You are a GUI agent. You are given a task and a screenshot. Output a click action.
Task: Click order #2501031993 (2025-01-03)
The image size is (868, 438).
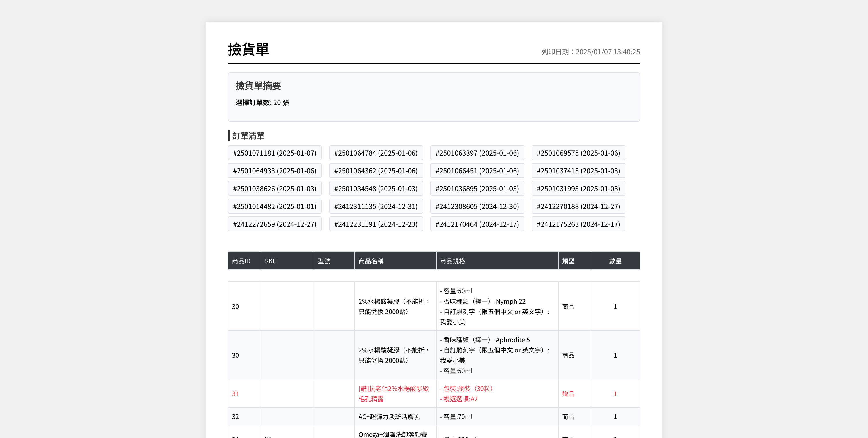pos(578,189)
